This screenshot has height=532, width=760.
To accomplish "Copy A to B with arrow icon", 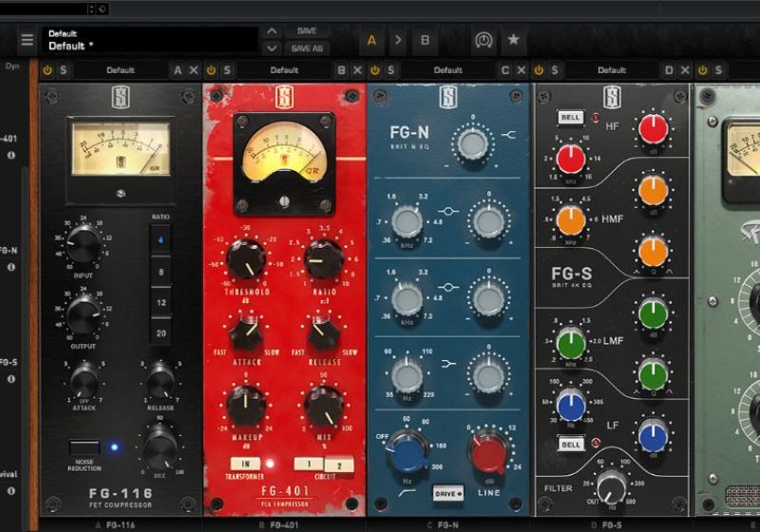I will coord(398,40).
